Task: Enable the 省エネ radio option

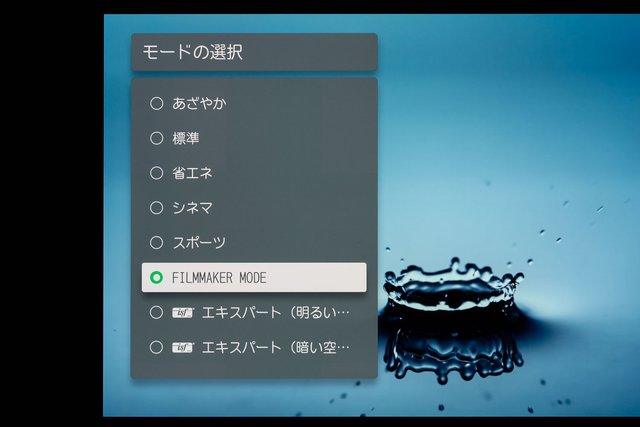Action: [156, 173]
